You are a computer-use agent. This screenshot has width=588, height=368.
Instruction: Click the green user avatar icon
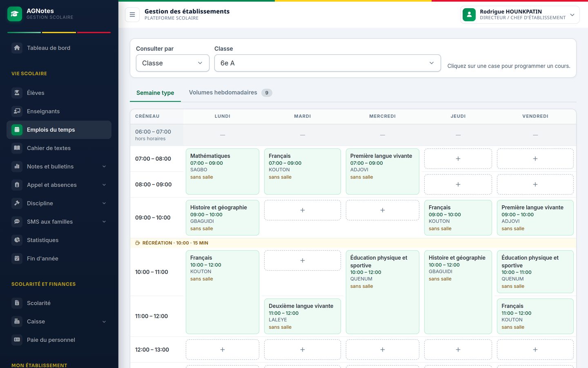coord(469,15)
